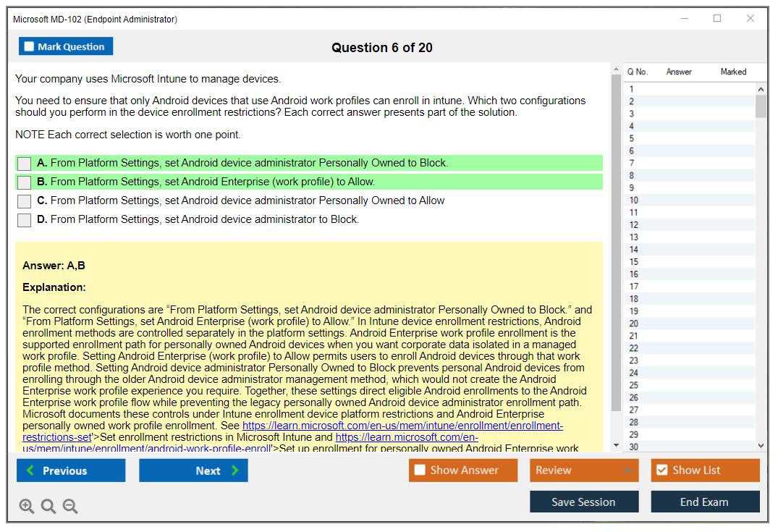Select question 19 in the list

(690, 312)
